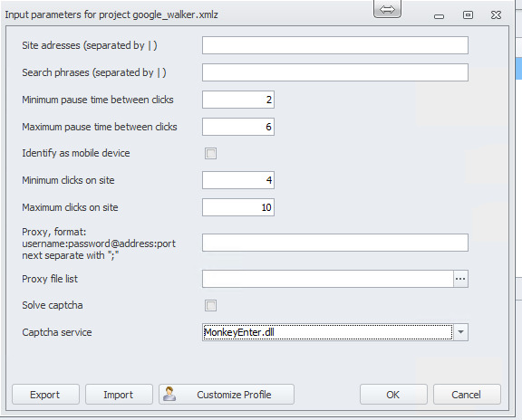522x420 pixels.
Task: Open Customize Profile
Action: point(227,395)
